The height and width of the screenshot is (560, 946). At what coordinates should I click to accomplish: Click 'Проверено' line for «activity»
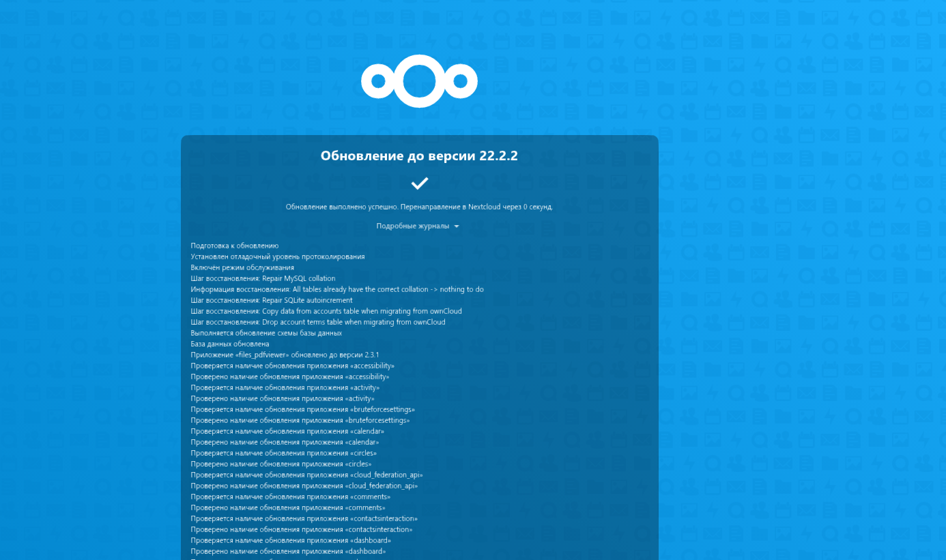(283, 398)
